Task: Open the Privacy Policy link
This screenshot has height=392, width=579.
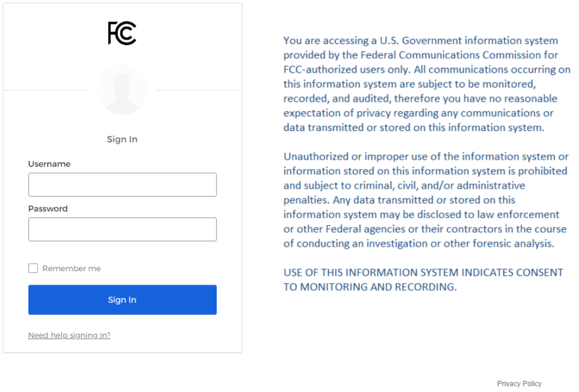Action: (519, 384)
